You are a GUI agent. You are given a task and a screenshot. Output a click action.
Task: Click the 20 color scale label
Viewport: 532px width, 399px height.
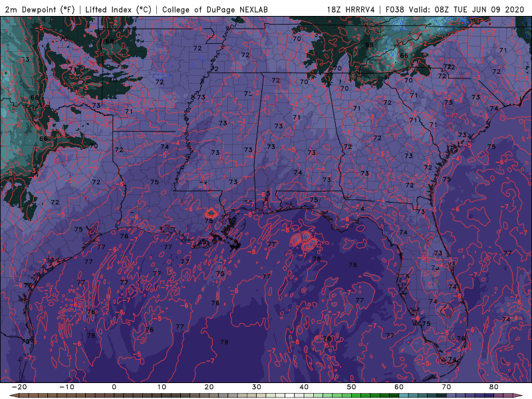pyautogui.click(x=209, y=387)
